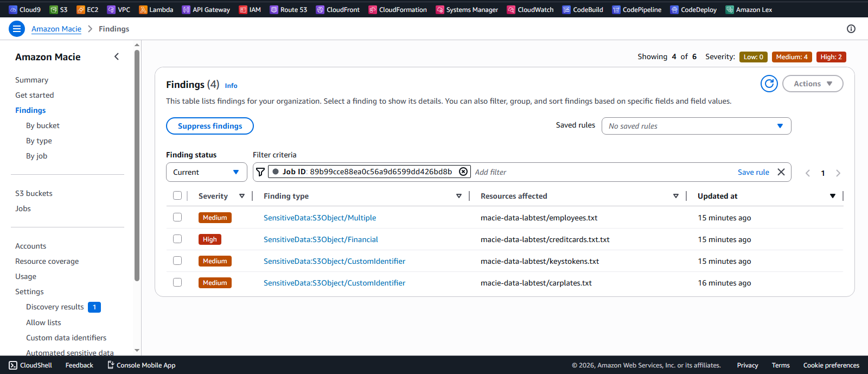Image resolution: width=868 pixels, height=374 pixels.
Task: Check the creditcards.txt.txt finding row
Action: tap(177, 239)
